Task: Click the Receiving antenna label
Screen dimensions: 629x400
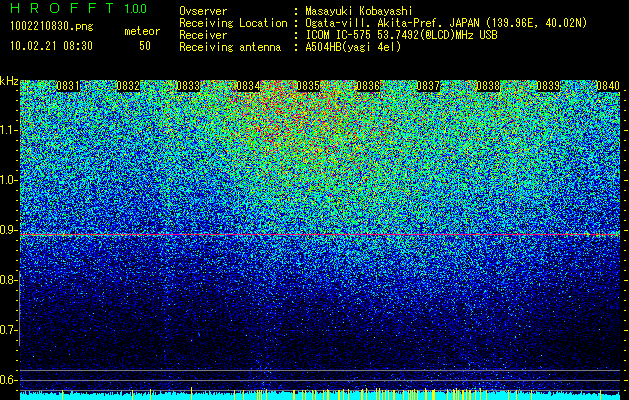Action: coord(230,47)
